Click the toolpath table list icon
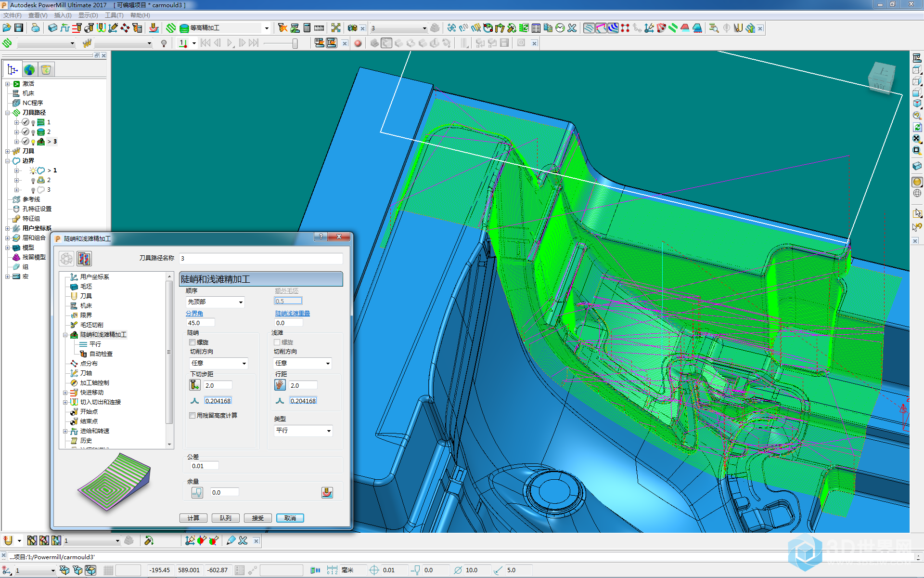 [x=536, y=28]
